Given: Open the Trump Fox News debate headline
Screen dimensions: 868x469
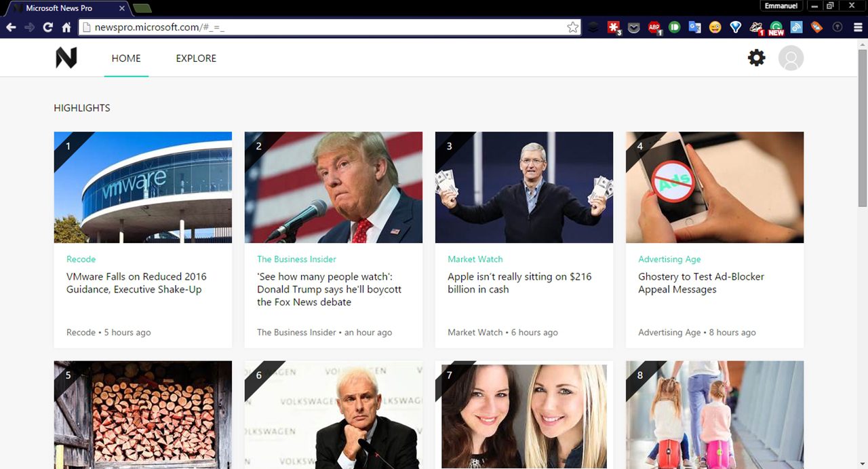Looking at the screenshot, I should pyautogui.click(x=330, y=289).
